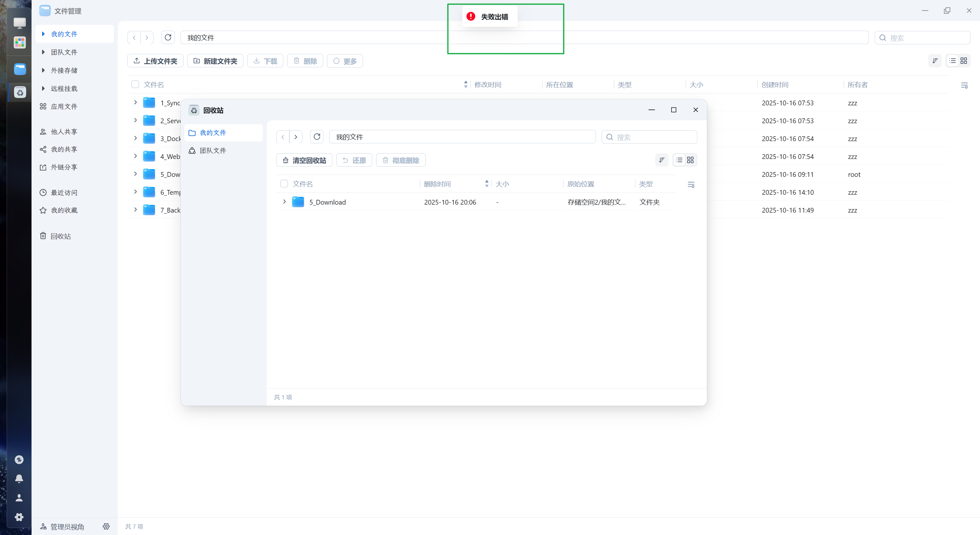
Task: Open notifications bell in the dock
Action: [x=19, y=478]
